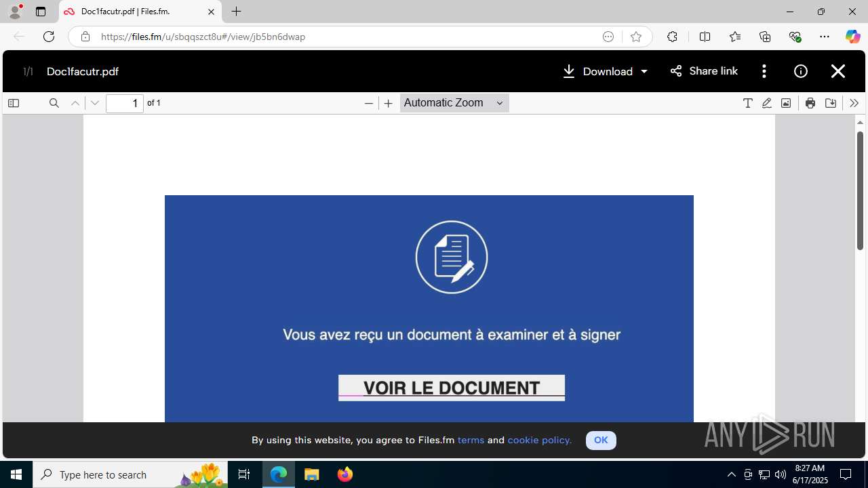Open the Favorites list icon
The width and height of the screenshot is (868, 488).
tap(734, 37)
